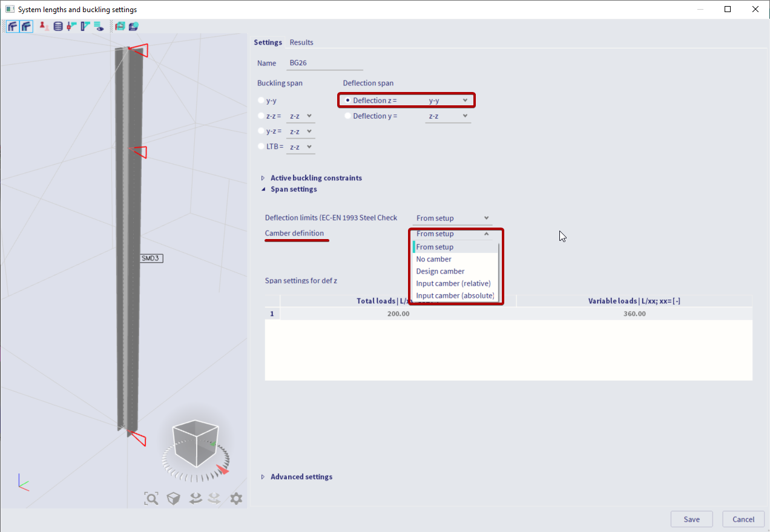Switch to the Results tab
The image size is (770, 532).
click(x=301, y=42)
